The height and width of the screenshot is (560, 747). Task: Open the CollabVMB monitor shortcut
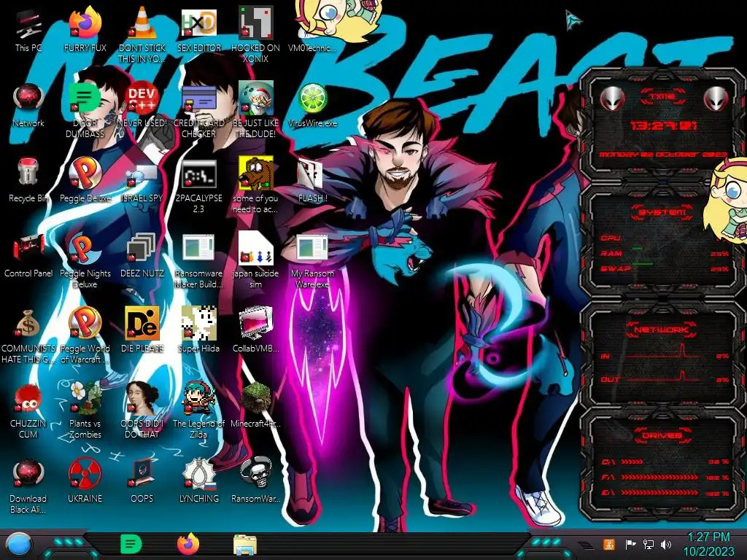(x=256, y=330)
